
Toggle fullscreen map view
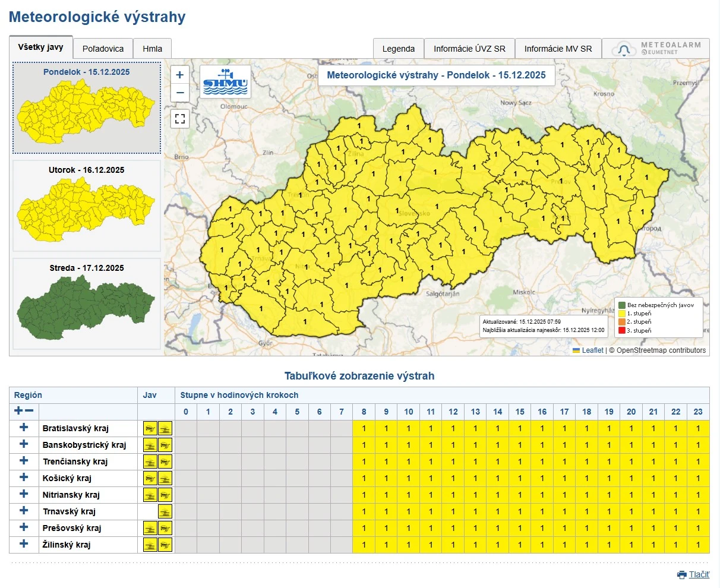click(180, 119)
